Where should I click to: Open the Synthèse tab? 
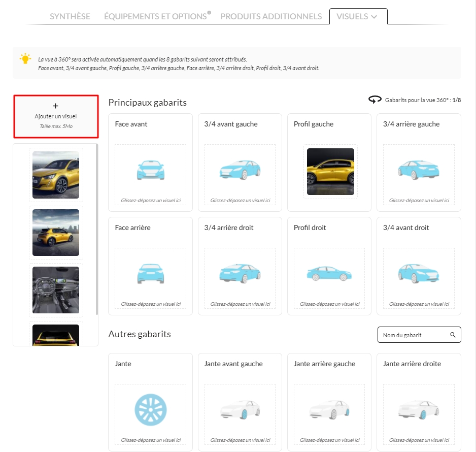pos(70,16)
